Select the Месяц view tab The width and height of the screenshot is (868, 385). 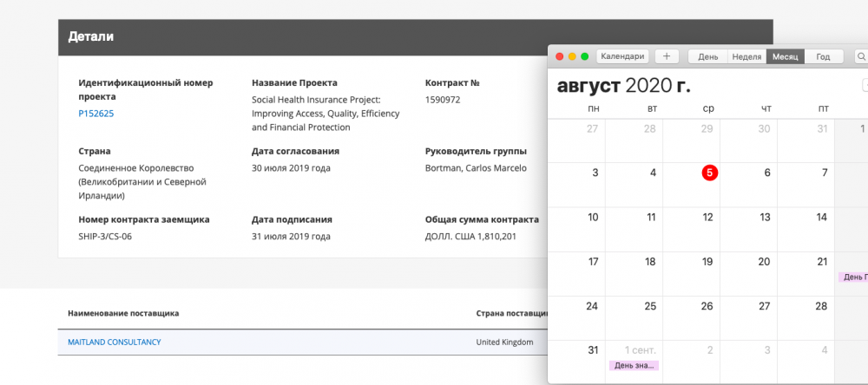pyautogui.click(x=785, y=56)
